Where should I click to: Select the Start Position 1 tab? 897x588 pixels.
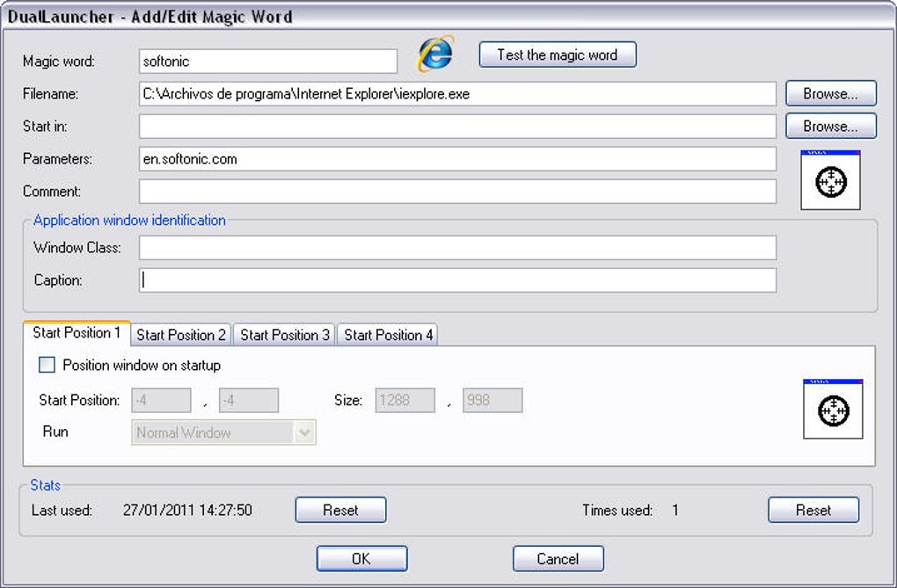[77, 333]
